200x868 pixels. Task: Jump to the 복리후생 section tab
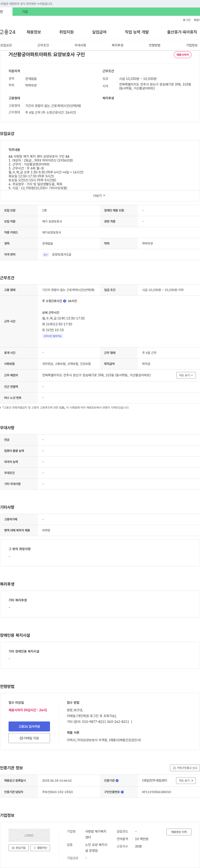pyautogui.click(x=117, y=45)
